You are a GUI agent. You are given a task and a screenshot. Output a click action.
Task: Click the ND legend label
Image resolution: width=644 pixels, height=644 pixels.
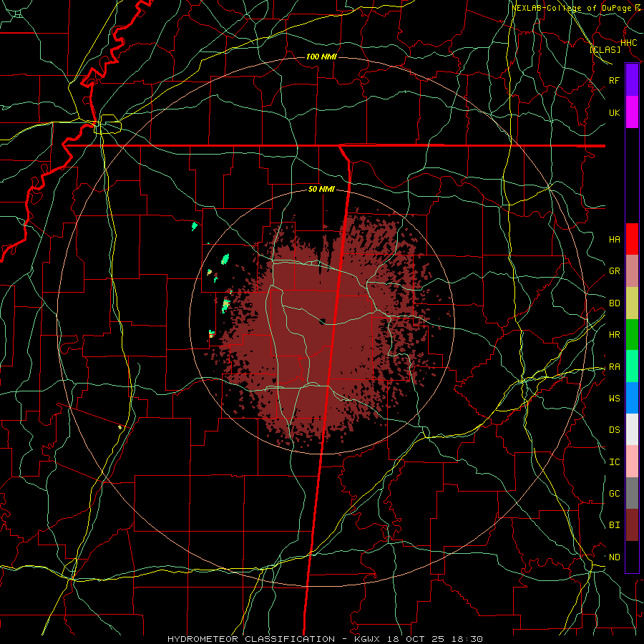coord(614,557)
